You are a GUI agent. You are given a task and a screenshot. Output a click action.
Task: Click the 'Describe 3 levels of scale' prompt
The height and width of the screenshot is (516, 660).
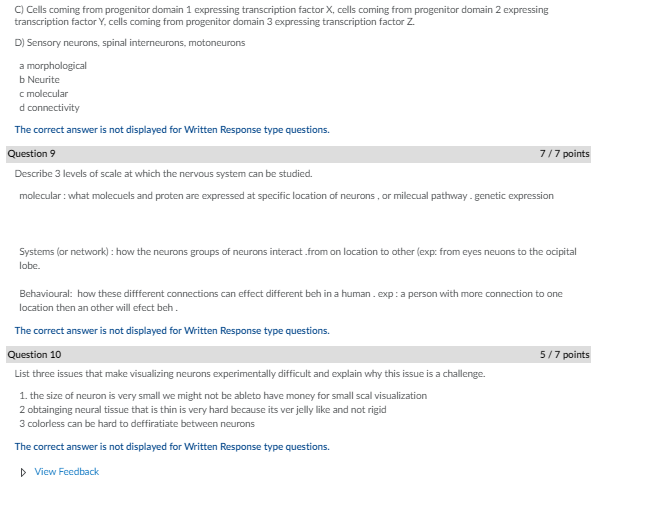coord(163,174)
